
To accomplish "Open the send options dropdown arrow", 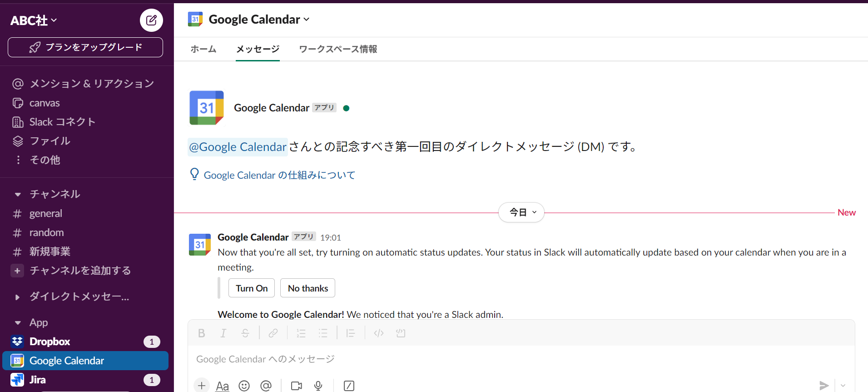I will tap(843, 386).
